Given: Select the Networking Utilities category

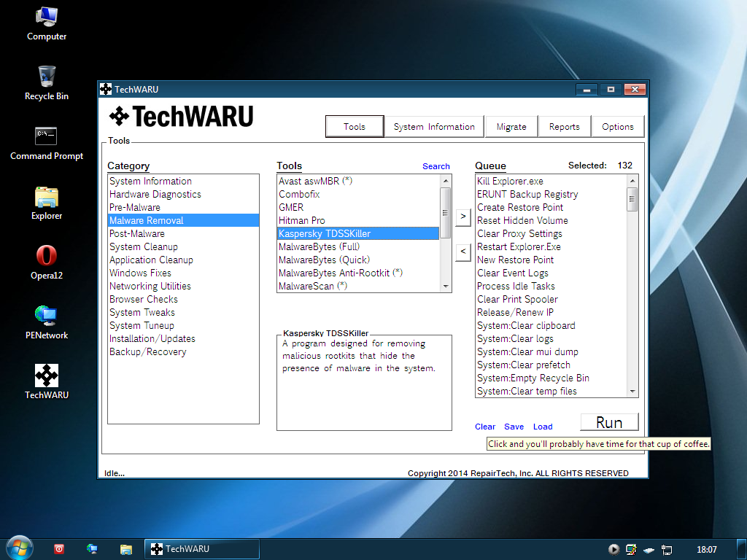Looking at the screenshot, I should coord(183,286).
